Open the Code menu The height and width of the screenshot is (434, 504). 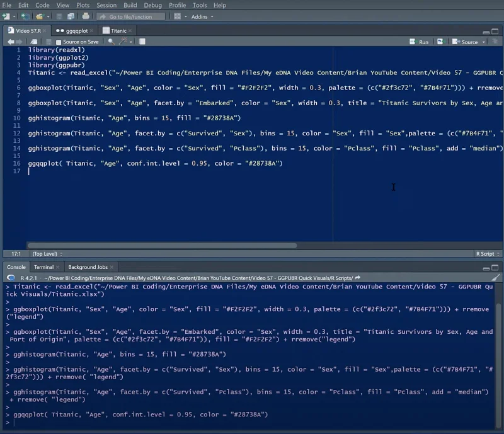[42, 5]
